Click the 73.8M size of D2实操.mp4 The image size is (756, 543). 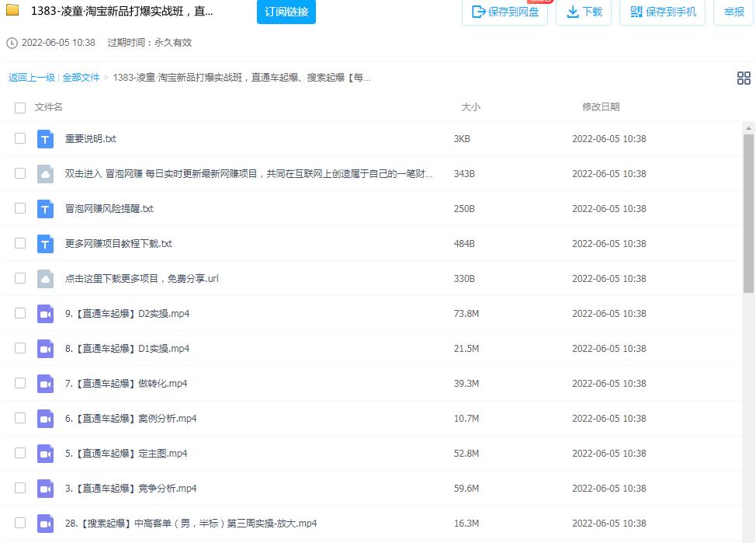[x=466, y=314]
